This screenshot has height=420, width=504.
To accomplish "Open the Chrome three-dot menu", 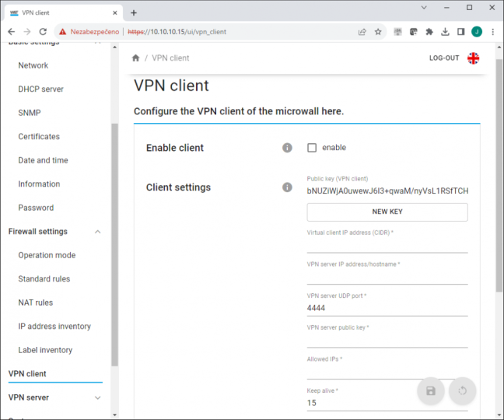I will tap(492, 31).
